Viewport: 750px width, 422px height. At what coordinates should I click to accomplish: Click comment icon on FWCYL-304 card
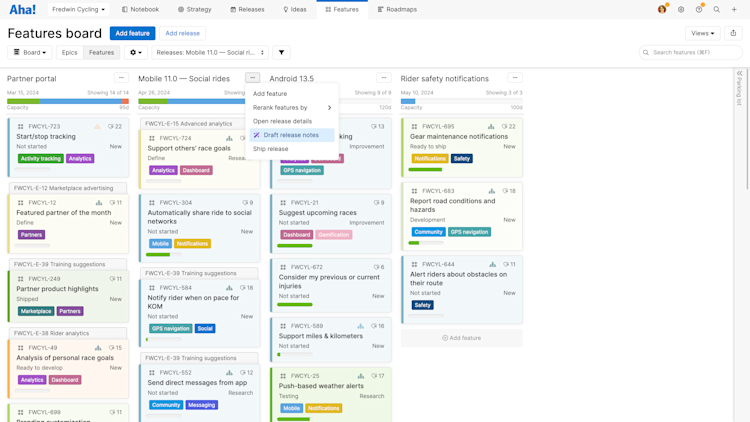click(x=245, y=203)
